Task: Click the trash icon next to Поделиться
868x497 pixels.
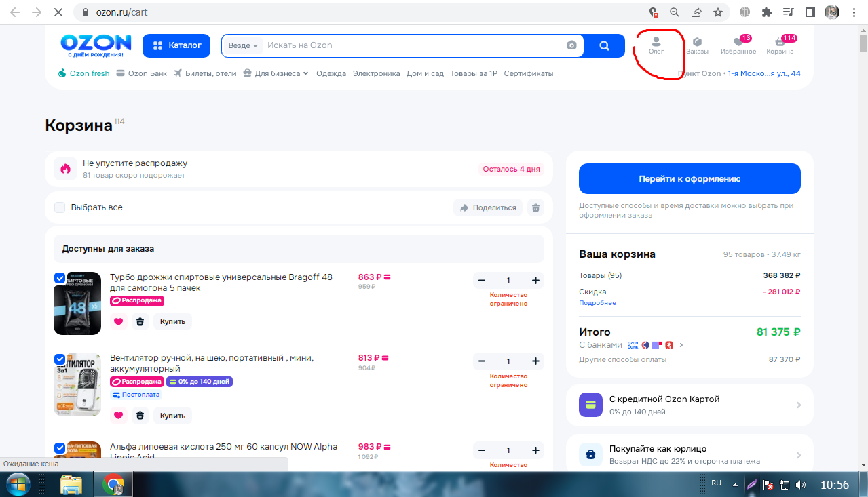Action: pos(535,207)
